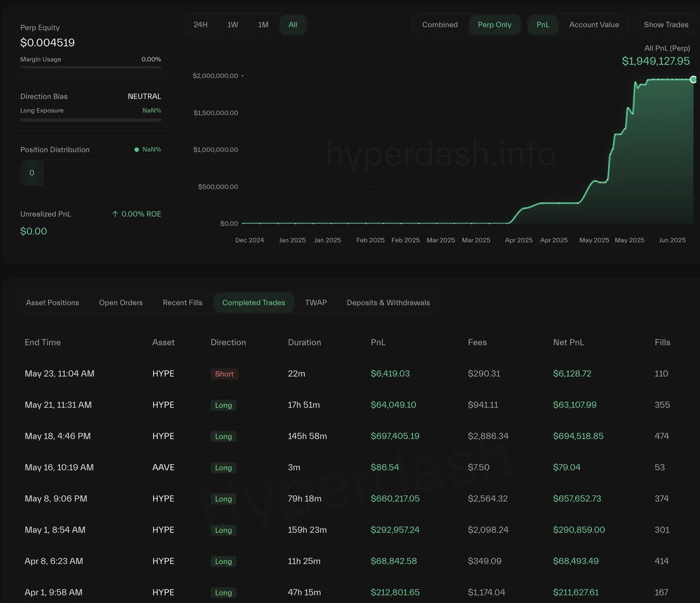The image size is (700, 603).
Task: Select the Perp Only view
Action: [x=495, y=24]
